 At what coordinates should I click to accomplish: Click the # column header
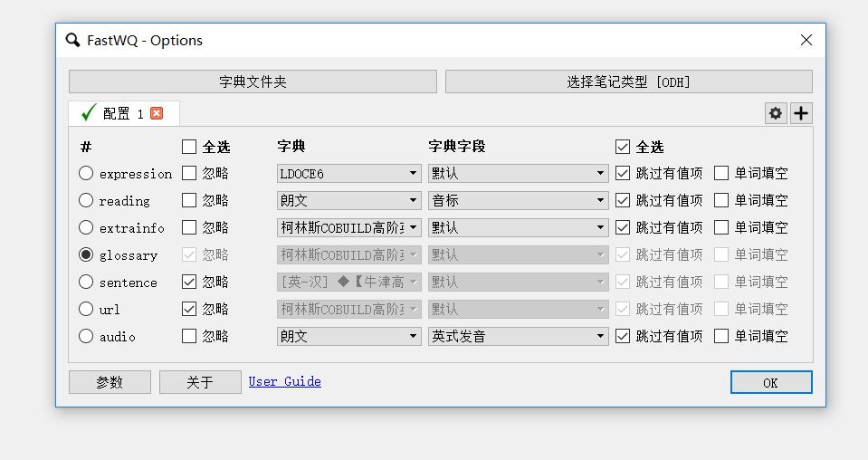[86, 147]
